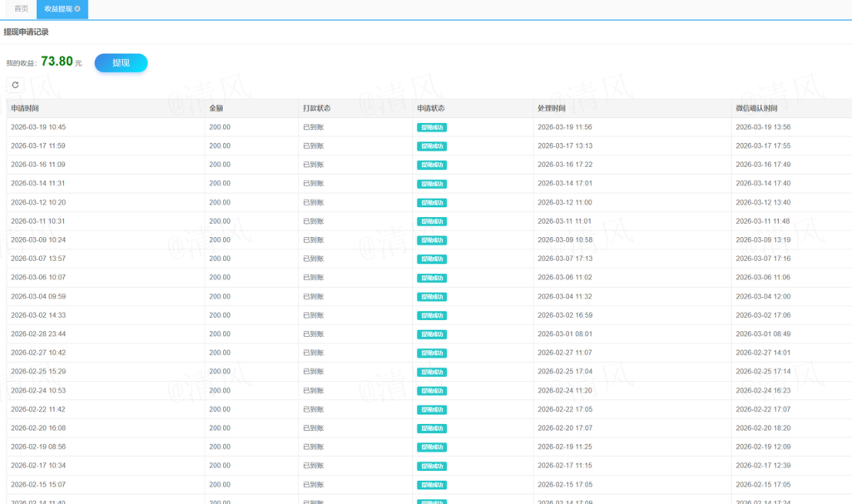Click 提现成功 badge in the 2026-03-04 09:59 row
The height and width of the screenshot is (504, 852).
click(x=431, y=297)
